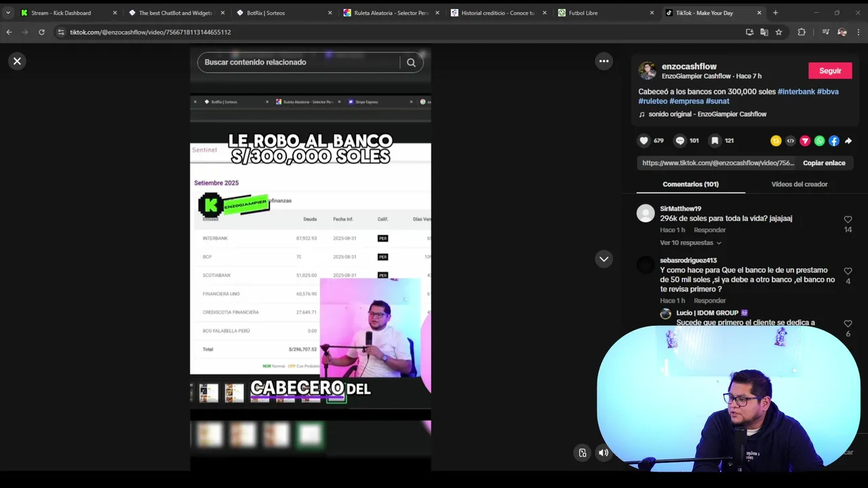
Task: Click the Seguir follow button
Action: point(830,70)
